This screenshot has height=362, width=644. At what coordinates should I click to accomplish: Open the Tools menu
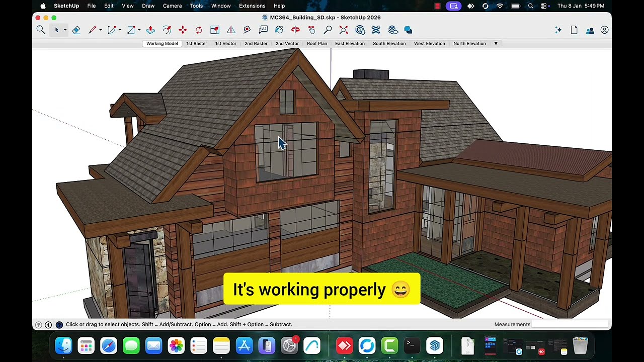click(196, 6)
